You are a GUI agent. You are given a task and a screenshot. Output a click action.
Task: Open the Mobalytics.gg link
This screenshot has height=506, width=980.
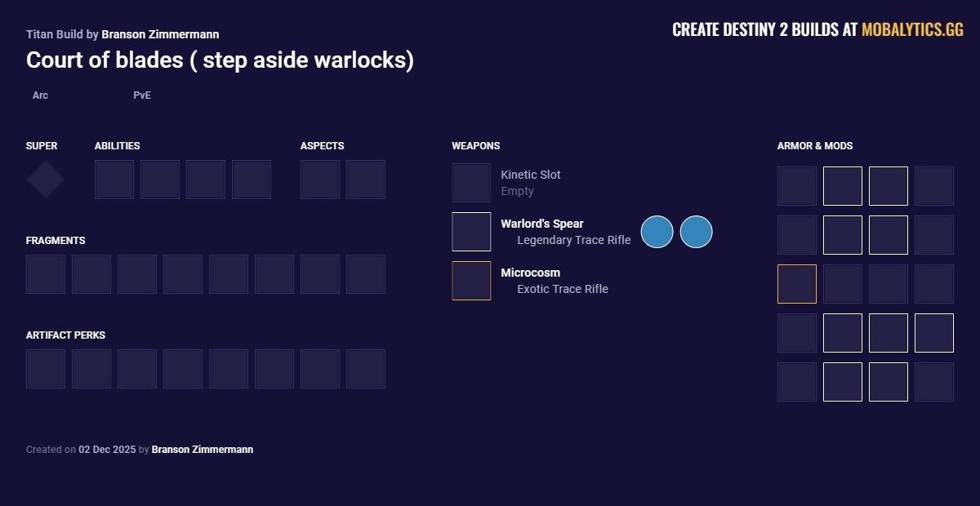point(912,30)
